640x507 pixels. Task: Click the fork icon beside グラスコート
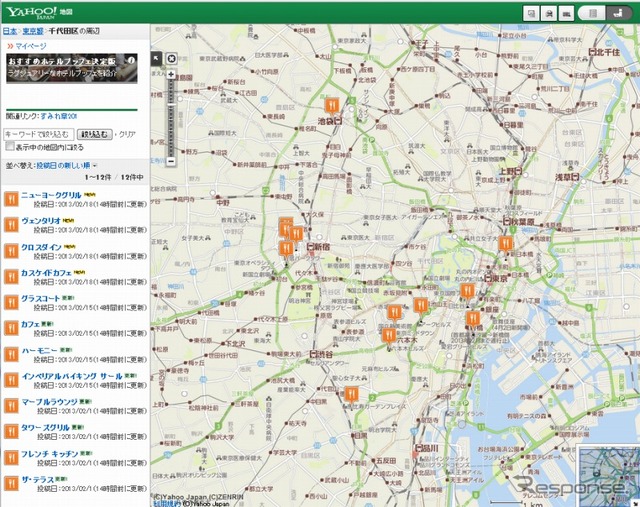11,302
